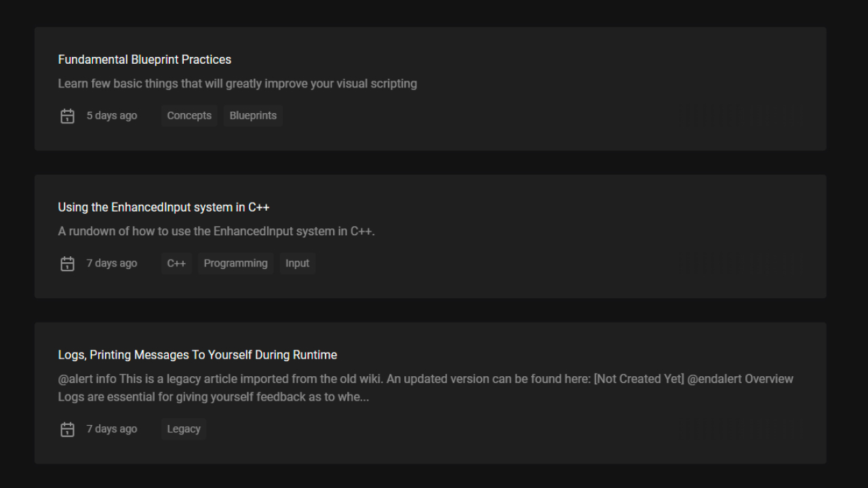The width and height of the screenshot is (868, 488).
Task: Click the '5 days ago' date label
Action: pyautogui.click(x=111, y=115)
